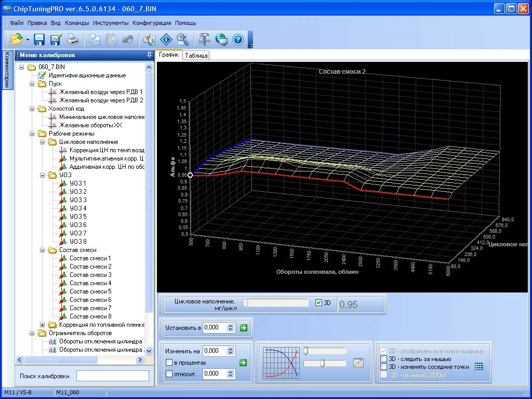The height and width of the screenshot is (399, 532).
Task: Open the chart compare toolbar icon
Action: [x=149, y=39]
